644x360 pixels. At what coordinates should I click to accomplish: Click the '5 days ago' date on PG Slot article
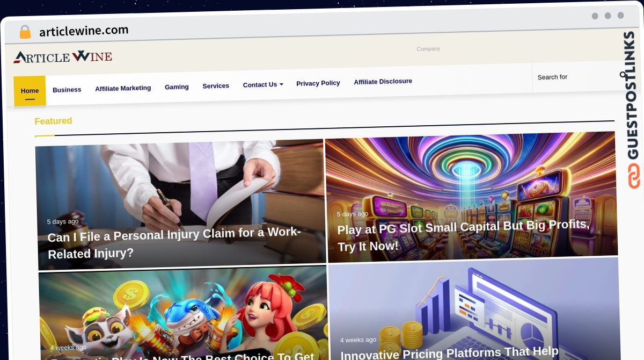[353, 214]
